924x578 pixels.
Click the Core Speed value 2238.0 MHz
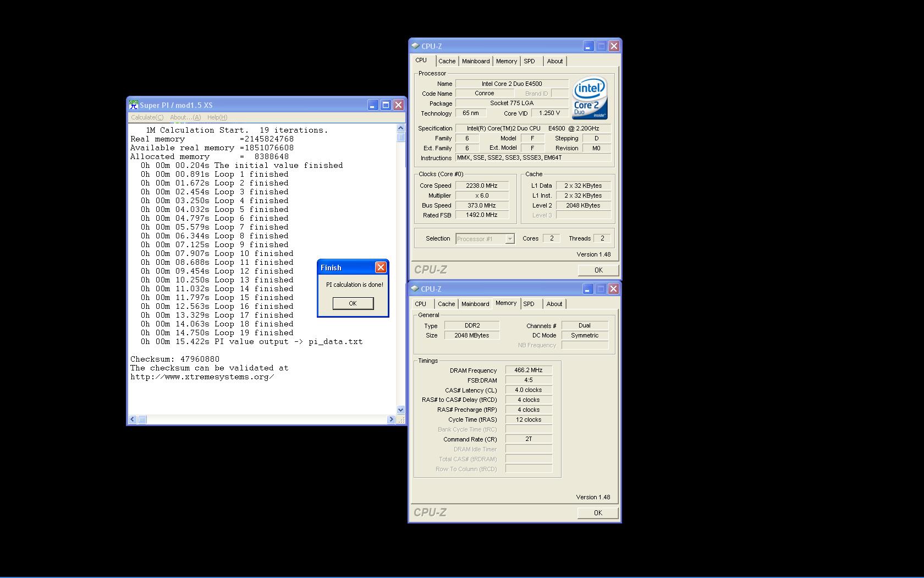[481, 186]
